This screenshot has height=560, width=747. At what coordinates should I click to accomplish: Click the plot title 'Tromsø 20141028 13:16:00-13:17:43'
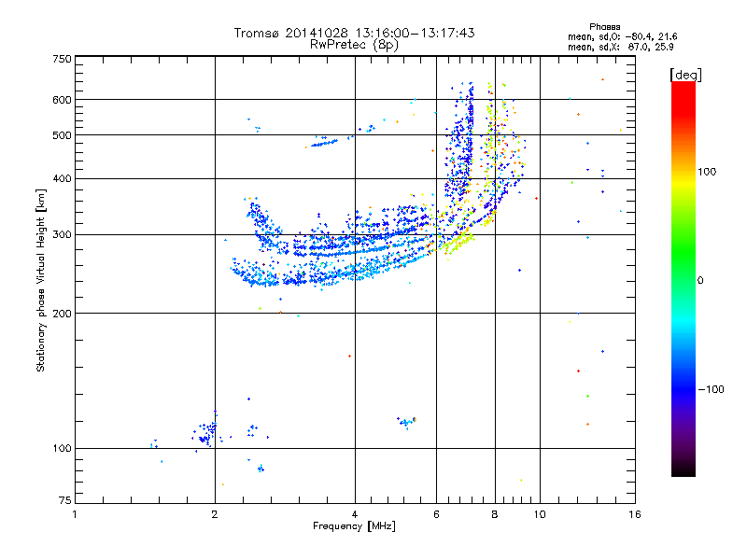pyautogui.click(x=354, y=33)
